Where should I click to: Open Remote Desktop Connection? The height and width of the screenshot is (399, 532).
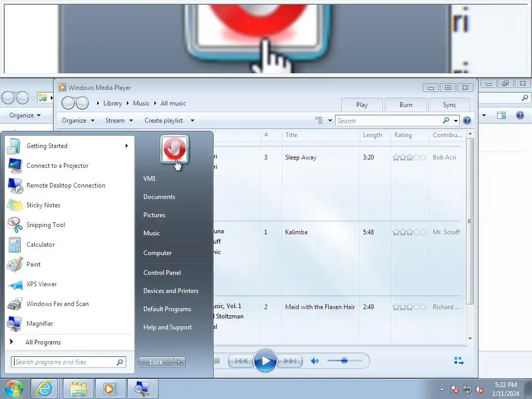[x=70, y=185]
